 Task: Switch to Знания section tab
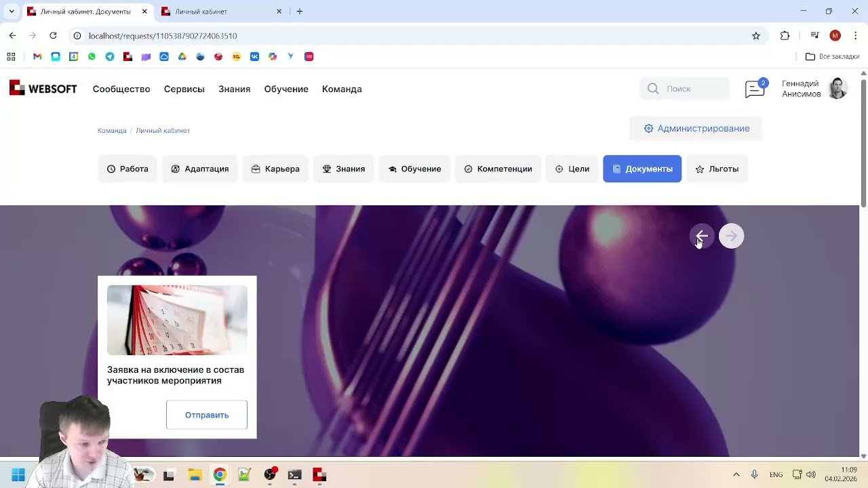point(344,169)
